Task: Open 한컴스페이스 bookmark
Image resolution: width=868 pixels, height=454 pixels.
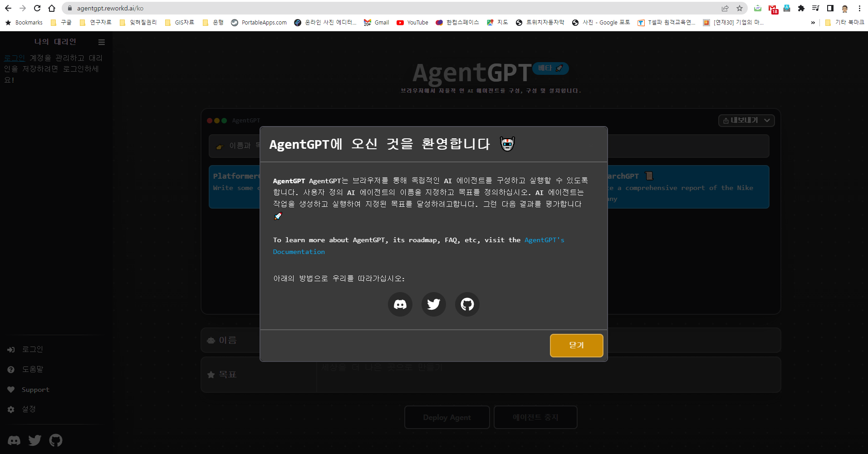Action: (x=457, y=23)
